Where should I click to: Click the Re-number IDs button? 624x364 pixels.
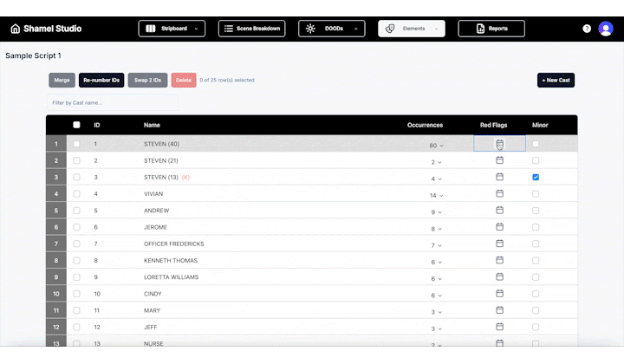click(x=101, y=80)
